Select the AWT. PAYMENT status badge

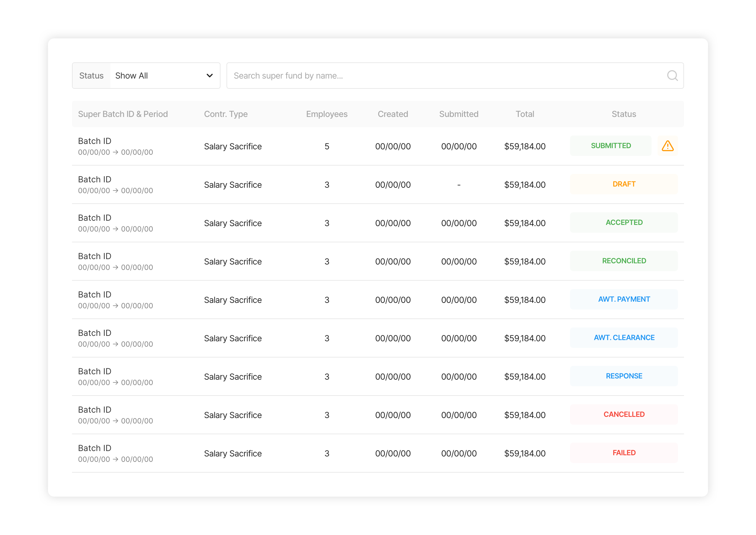coord(623,300)
